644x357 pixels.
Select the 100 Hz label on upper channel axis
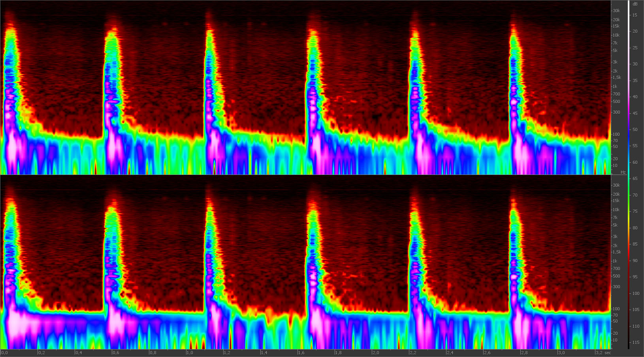point(616,134)
